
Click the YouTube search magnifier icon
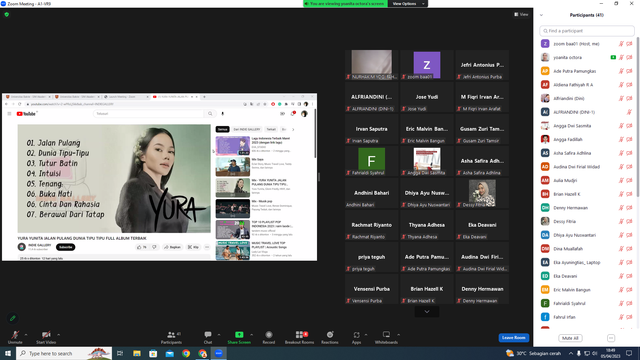tap(210, 114)
